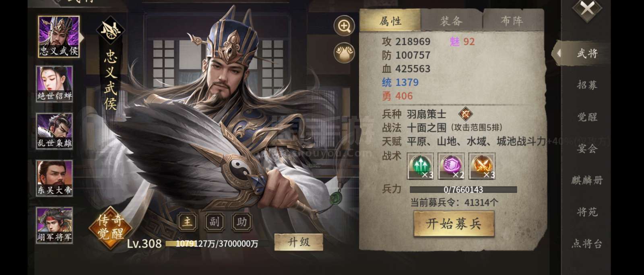Switch to the 布阵 formation tab
The width and height of the screenshot is (644, 275).
tap(512, 21)
